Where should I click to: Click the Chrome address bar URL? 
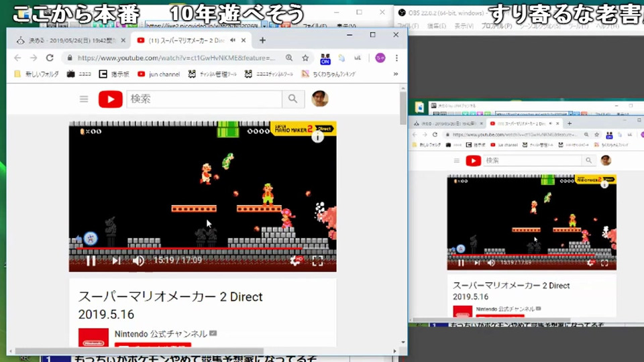click(176, 58)
